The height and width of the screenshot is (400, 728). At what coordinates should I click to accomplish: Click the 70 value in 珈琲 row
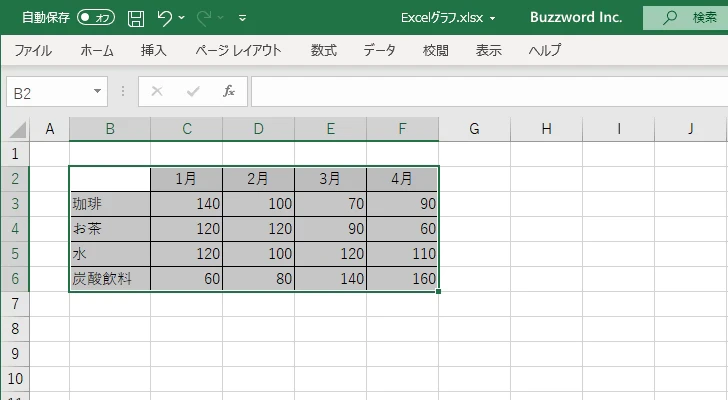coord(331,204)
